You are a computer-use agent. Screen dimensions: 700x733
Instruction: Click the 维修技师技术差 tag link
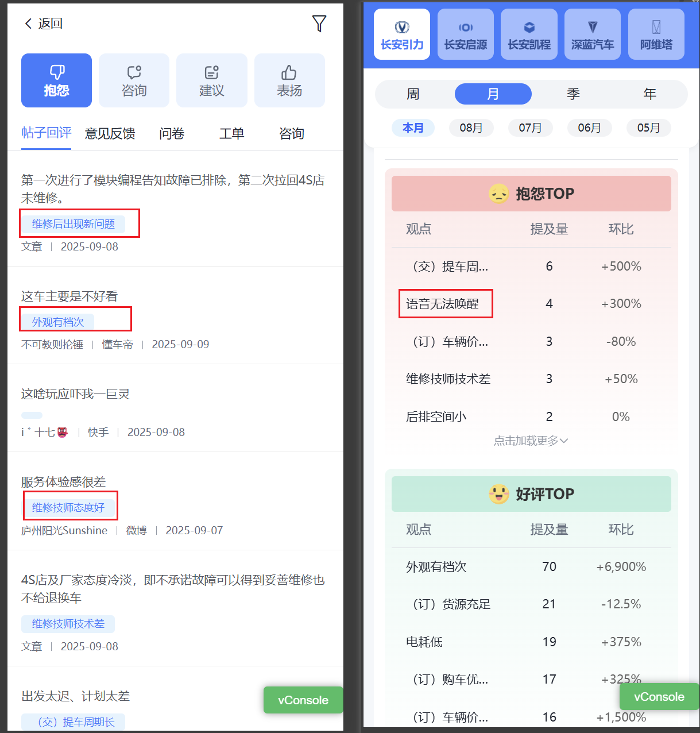pos(68,624)
